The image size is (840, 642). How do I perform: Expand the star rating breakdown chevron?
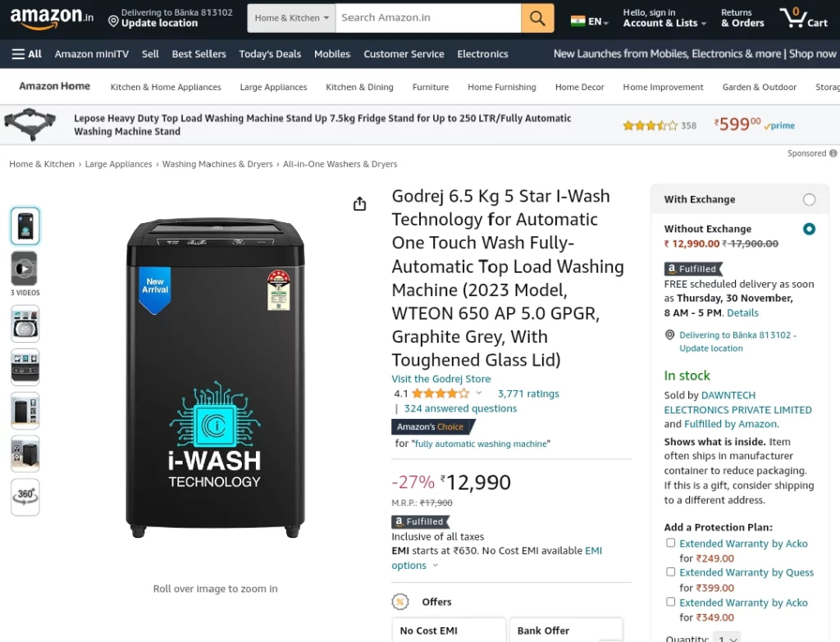coord(479,393)
